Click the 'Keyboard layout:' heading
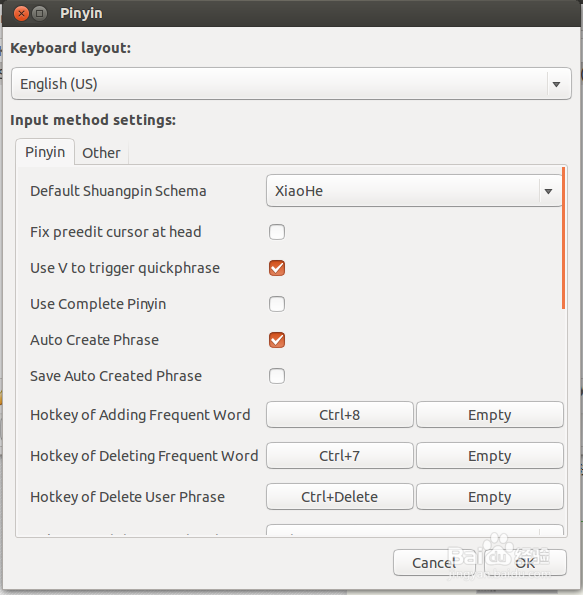The image size is (583, 595). (x=71, y=48)
